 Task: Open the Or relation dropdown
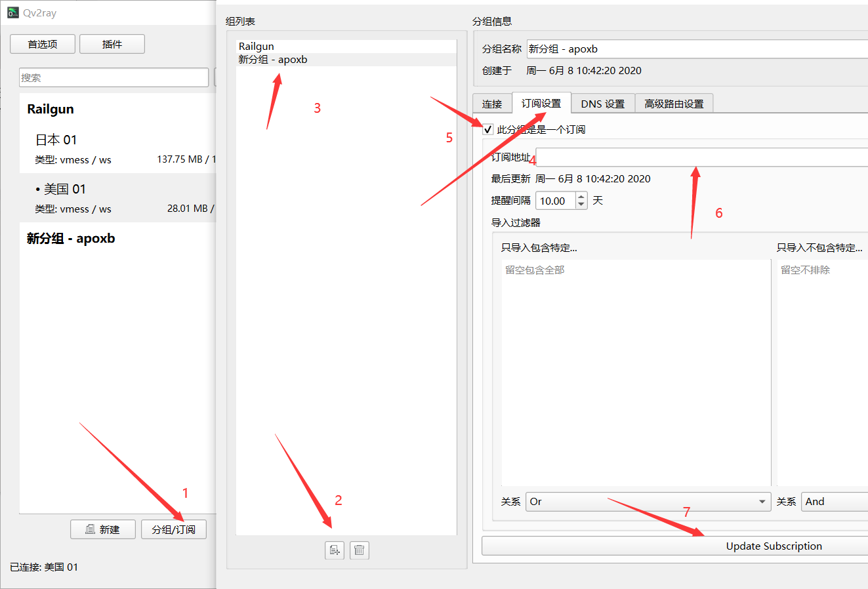(x=648, y=502)
